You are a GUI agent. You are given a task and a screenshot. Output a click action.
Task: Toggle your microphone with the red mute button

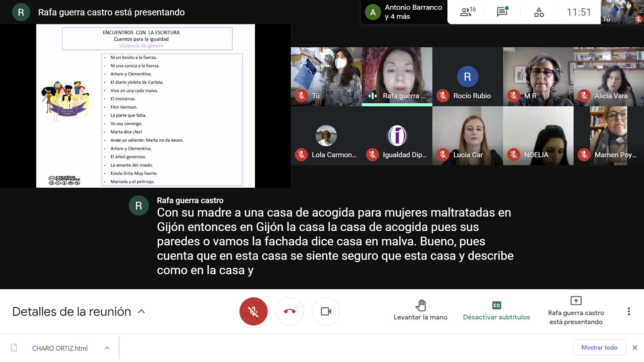pos(254,311)
